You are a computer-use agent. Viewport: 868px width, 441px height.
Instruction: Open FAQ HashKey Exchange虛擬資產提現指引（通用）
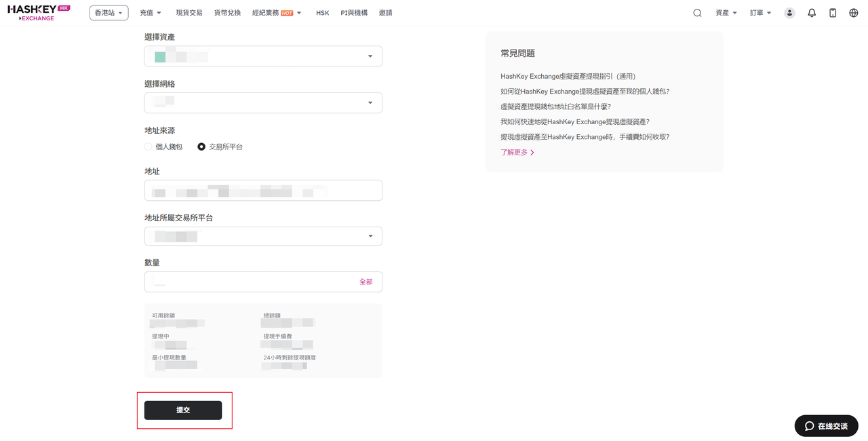[568, 77]
